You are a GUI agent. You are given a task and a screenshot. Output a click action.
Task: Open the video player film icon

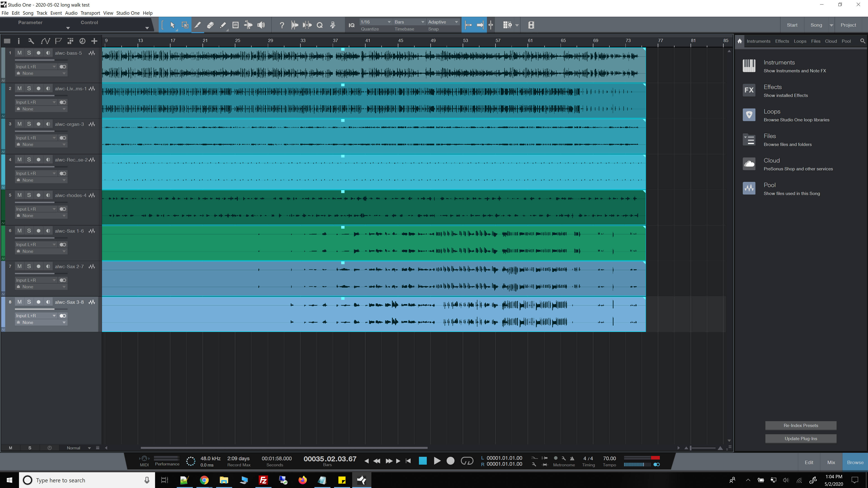tap(531, 25)
